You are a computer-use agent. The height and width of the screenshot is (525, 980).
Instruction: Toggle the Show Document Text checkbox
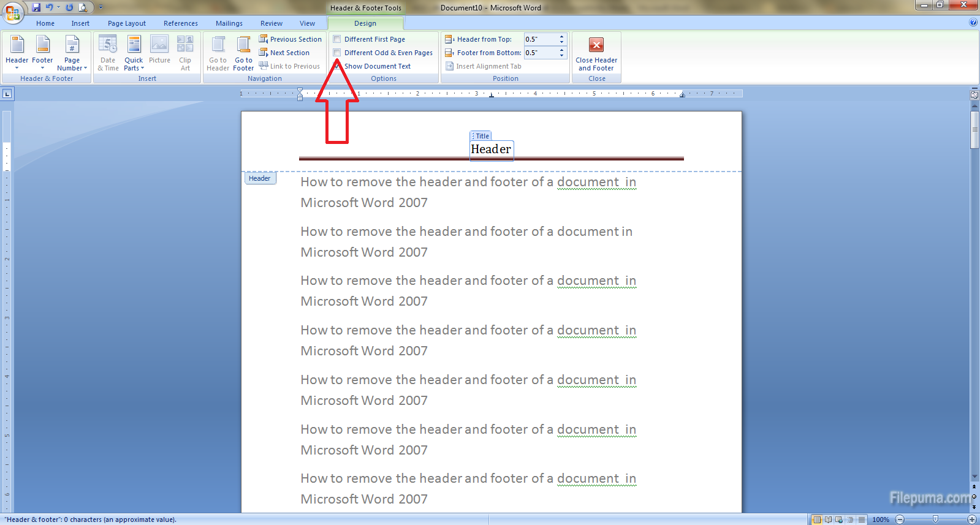pyautogui.click(x=337, y=66)
